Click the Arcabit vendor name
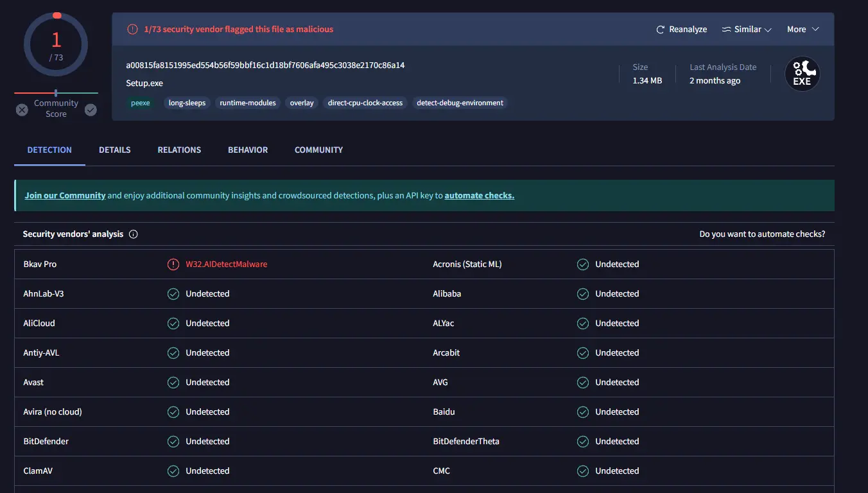The image size is (868, 493). point(446,353)
